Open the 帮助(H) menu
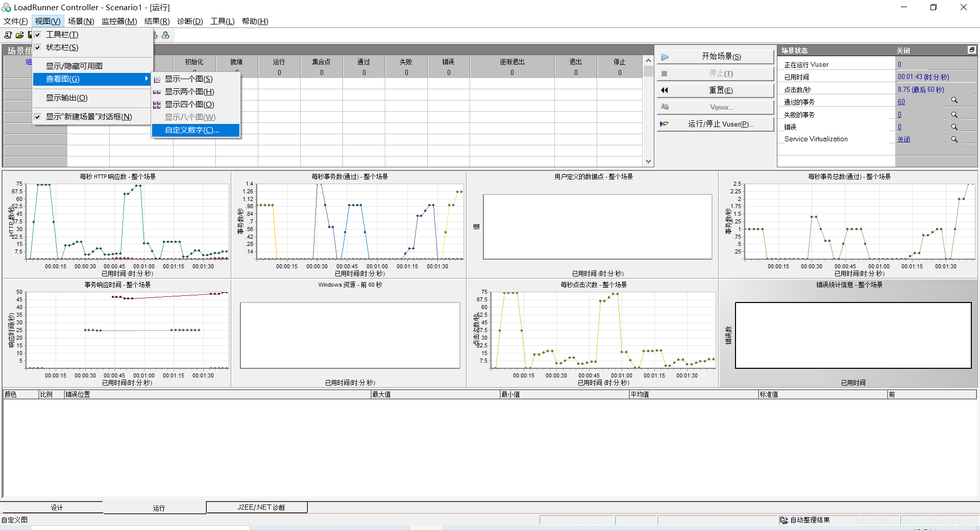 pos(255,21)
